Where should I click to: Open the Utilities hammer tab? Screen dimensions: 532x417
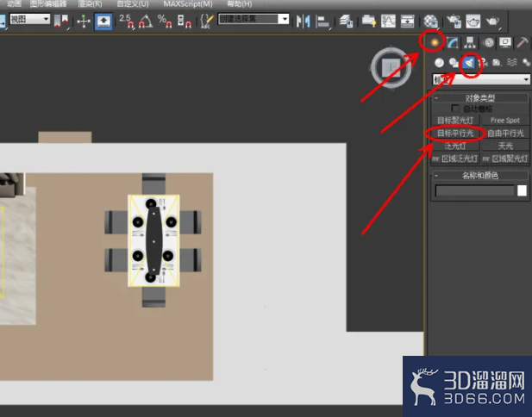click(x=523, y=43)
